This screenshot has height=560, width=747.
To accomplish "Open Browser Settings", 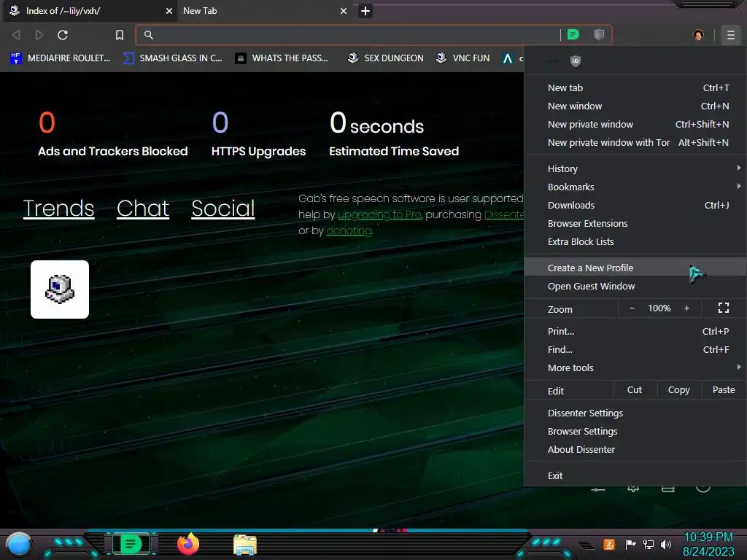I will coord(635,431).
